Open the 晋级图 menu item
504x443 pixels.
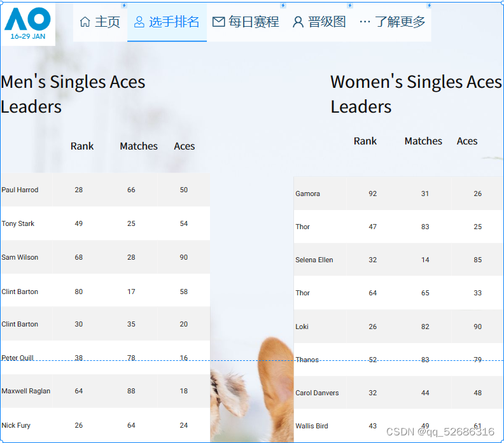pos(319,22)
